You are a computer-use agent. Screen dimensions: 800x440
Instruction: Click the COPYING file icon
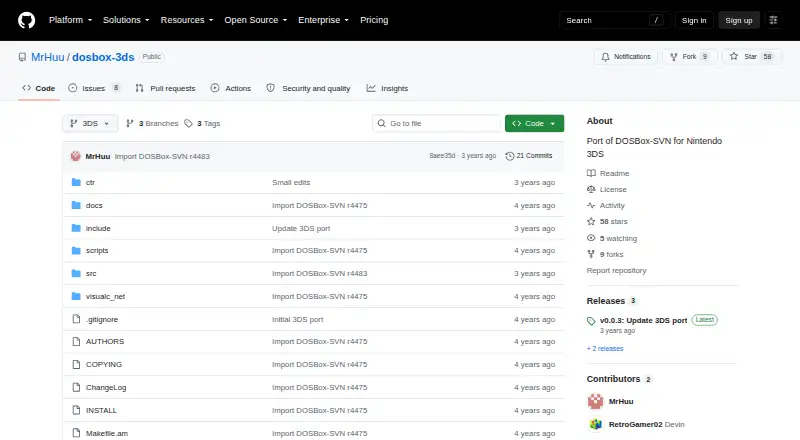coord(76,364)
